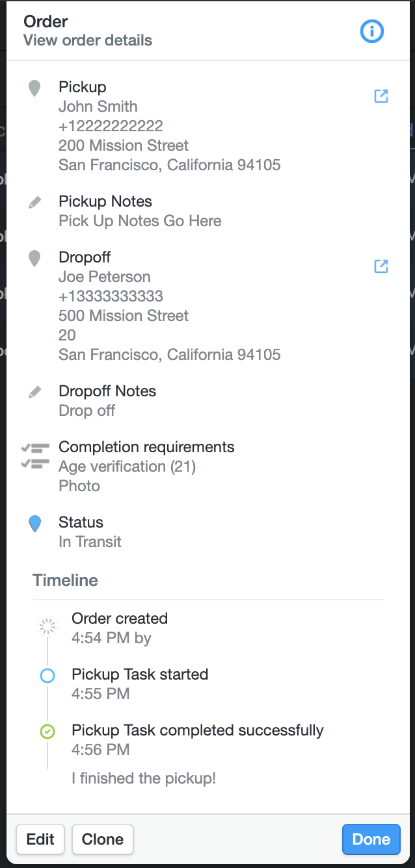Click the Dropoff location pin icon
Screen dimensions: 415x868
[x=35, y=259]
